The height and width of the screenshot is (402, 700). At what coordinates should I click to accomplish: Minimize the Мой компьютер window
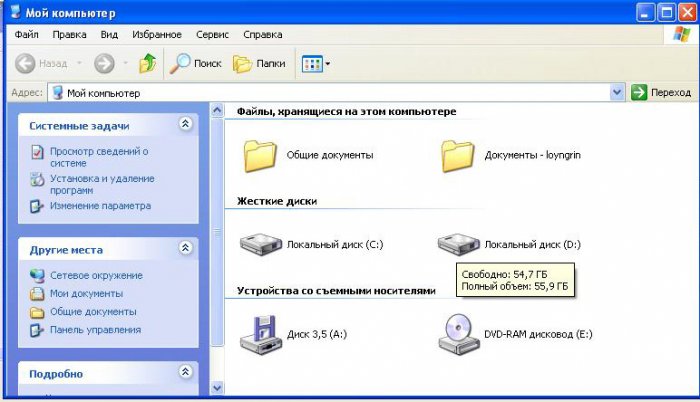(x=645, y=12)
